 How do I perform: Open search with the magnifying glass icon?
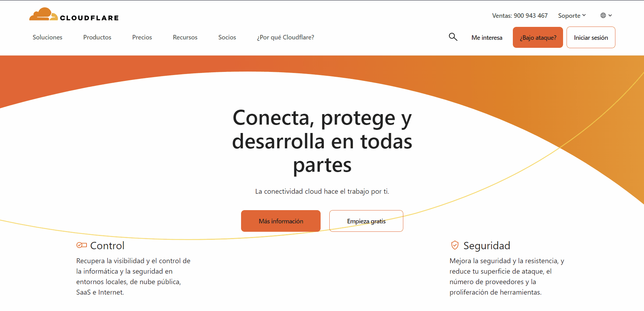pyautogui.click(x=453, y=37)
